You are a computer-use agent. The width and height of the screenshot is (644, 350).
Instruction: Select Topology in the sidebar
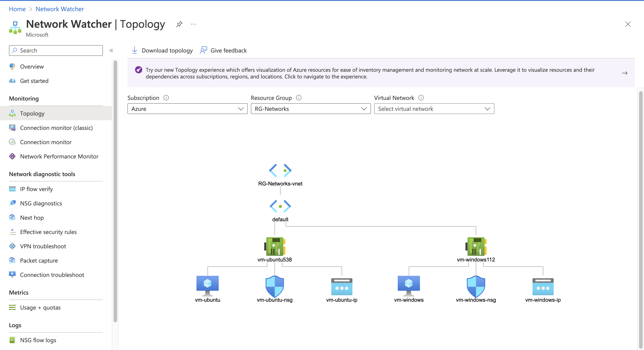coord(56,113)
